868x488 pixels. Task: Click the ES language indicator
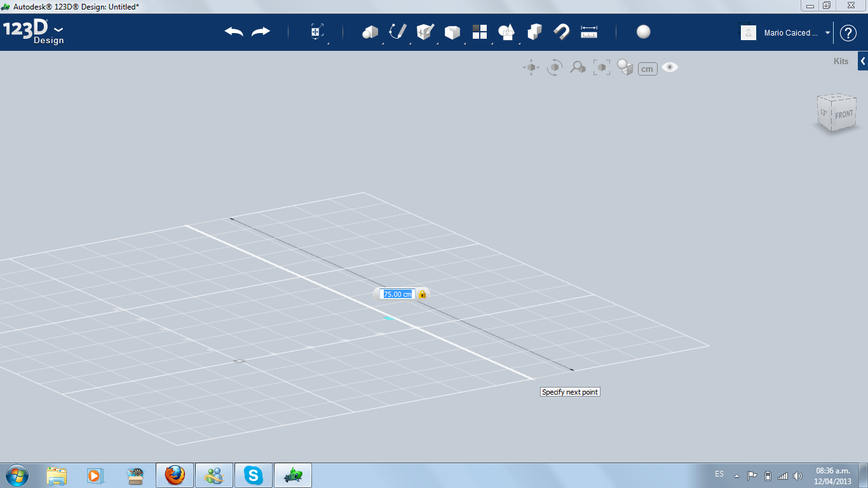[719, 474]
